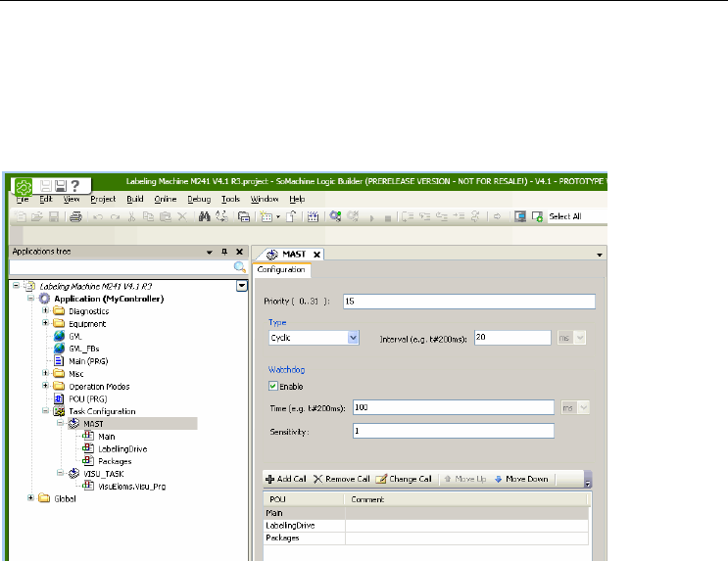Click the Copy icon in toolbar

(x=148, y=216)
